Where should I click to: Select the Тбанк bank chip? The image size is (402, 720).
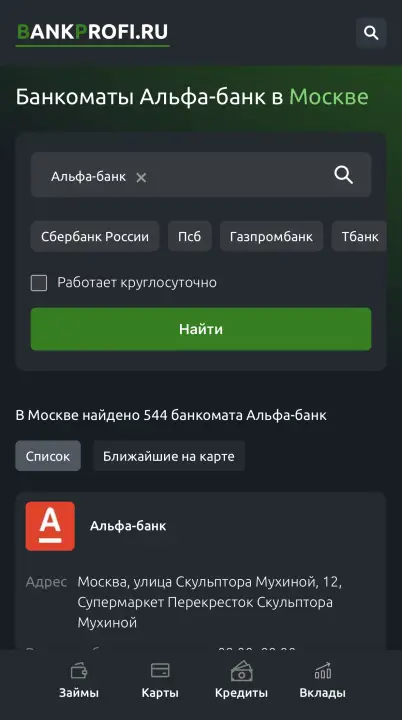click(359, 236)
